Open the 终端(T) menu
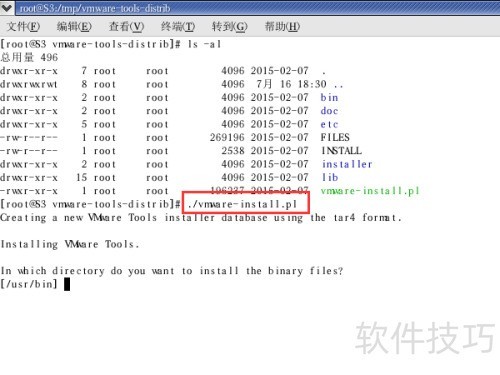 pyautogui.click(x=178, y=26)
